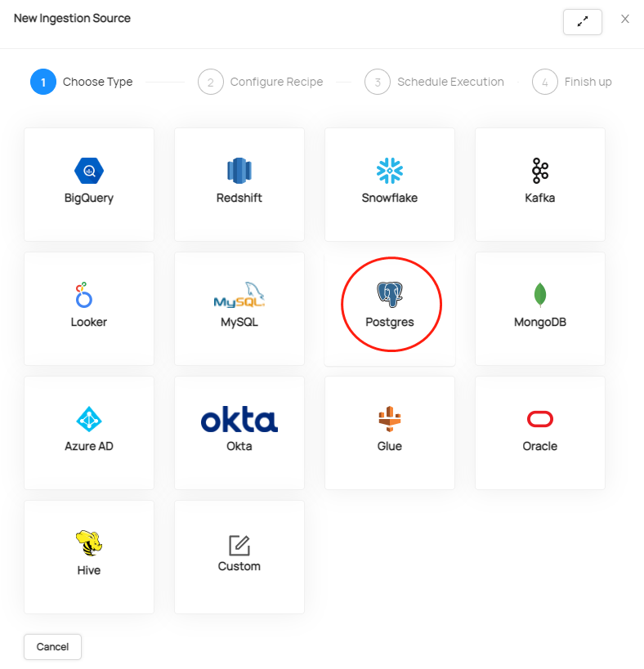This screenshot has width=644, height=669.
Task: Pick the Glue source icon
Action: (x=389, y=420)
